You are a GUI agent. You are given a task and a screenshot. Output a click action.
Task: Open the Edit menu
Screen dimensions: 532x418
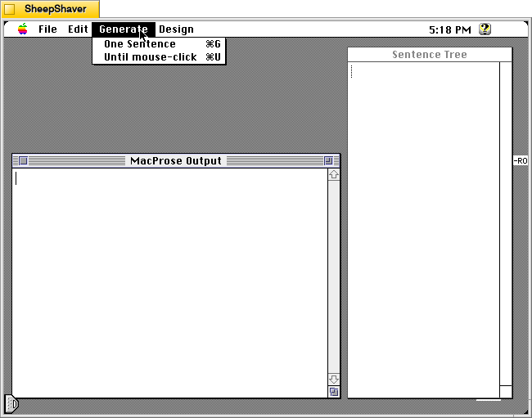(78, 29)
